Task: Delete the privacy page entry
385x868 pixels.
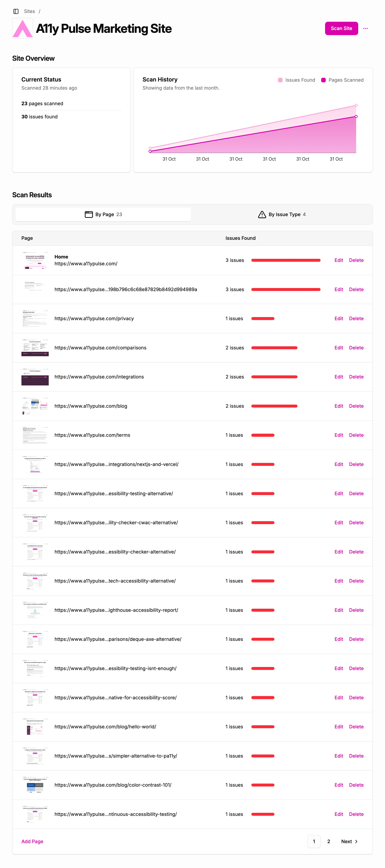Action: coord(356,318)
